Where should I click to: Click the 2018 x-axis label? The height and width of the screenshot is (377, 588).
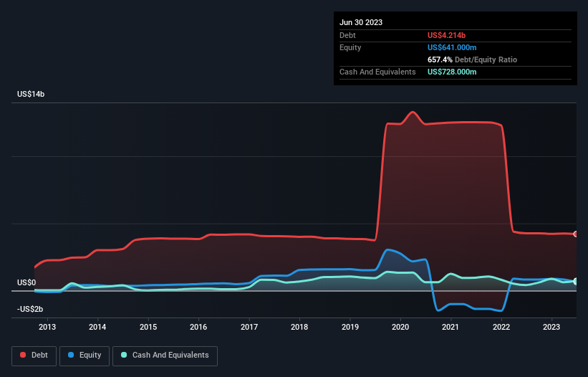click(299, 327)
